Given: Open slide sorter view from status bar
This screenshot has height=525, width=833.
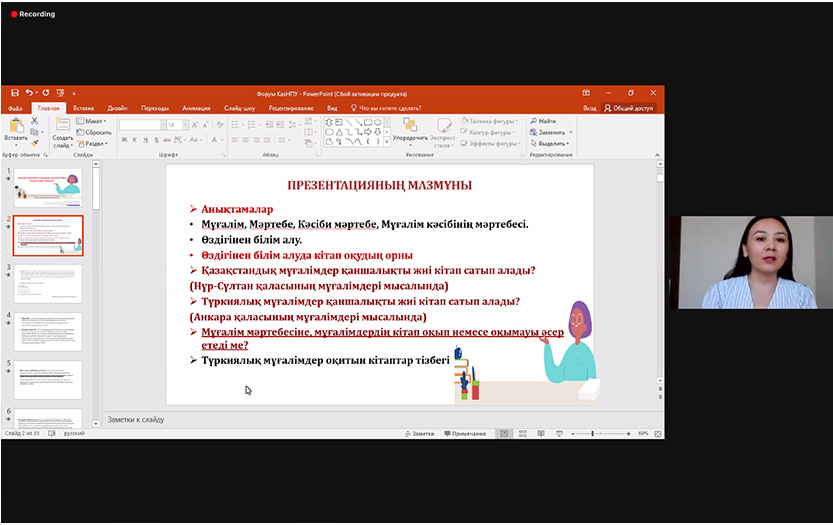Looking at the screenshot, I should pos(522,434).
